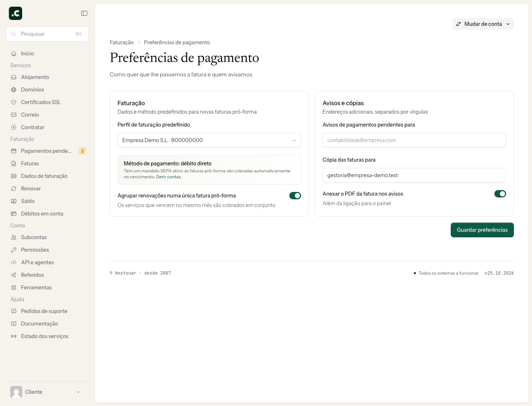Click the pending payments count badge
532x406 pixels.
pyautogui.click(x=82, y=151)
